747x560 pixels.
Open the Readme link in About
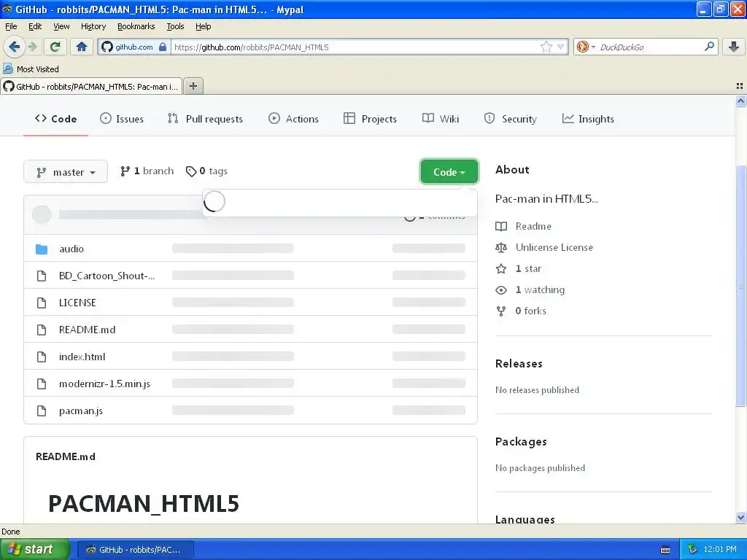(524, 226)
